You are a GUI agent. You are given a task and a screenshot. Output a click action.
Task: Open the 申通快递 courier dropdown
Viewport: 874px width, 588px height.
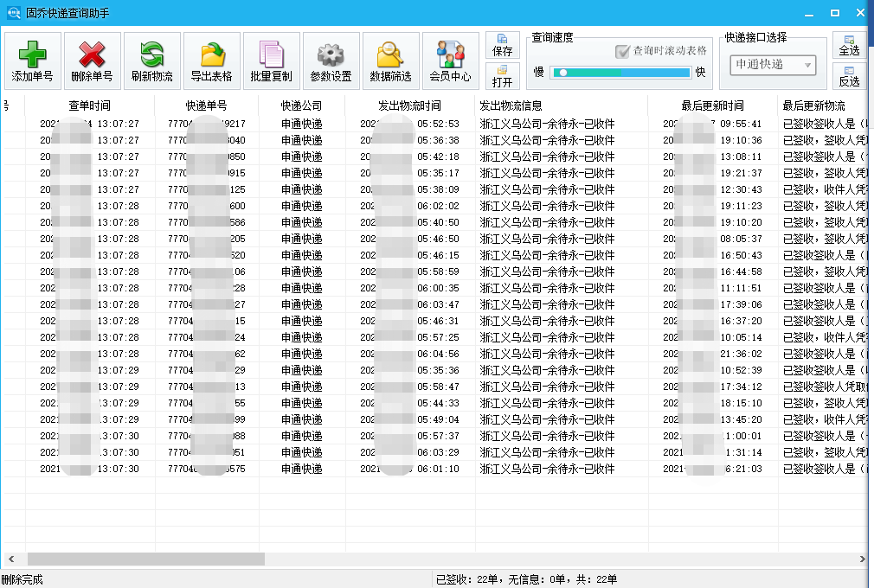coord(773,65)
